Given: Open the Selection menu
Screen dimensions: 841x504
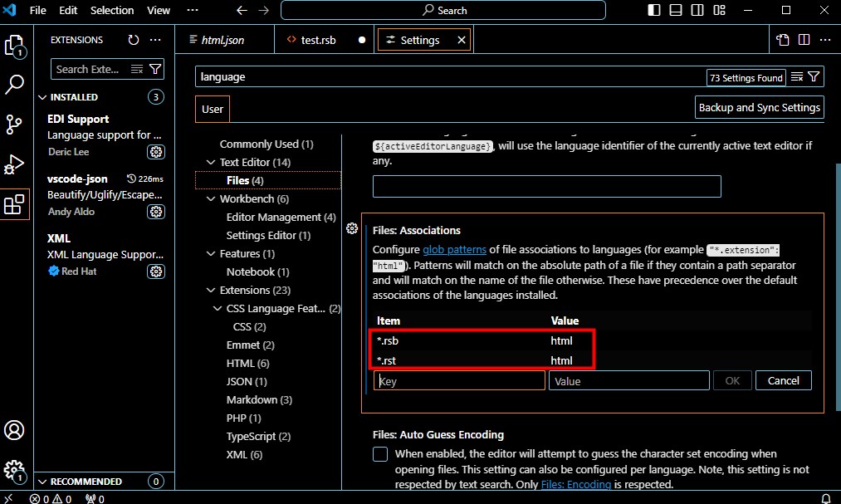Looking at the screenshot, I should [112, 10].
